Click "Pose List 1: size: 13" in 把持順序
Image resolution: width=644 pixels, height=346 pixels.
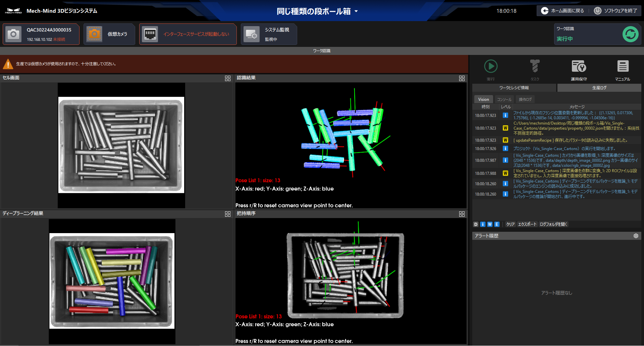(x=259, y=317)
